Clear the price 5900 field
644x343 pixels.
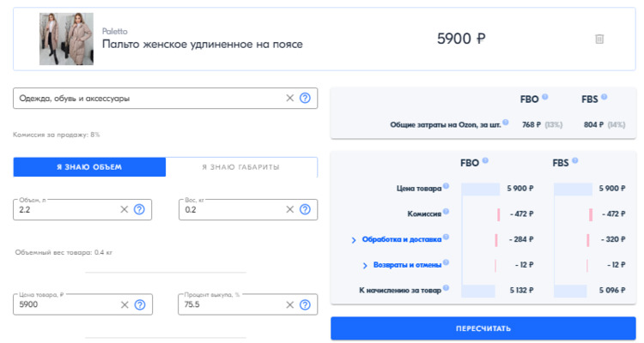tap(125, 305)
